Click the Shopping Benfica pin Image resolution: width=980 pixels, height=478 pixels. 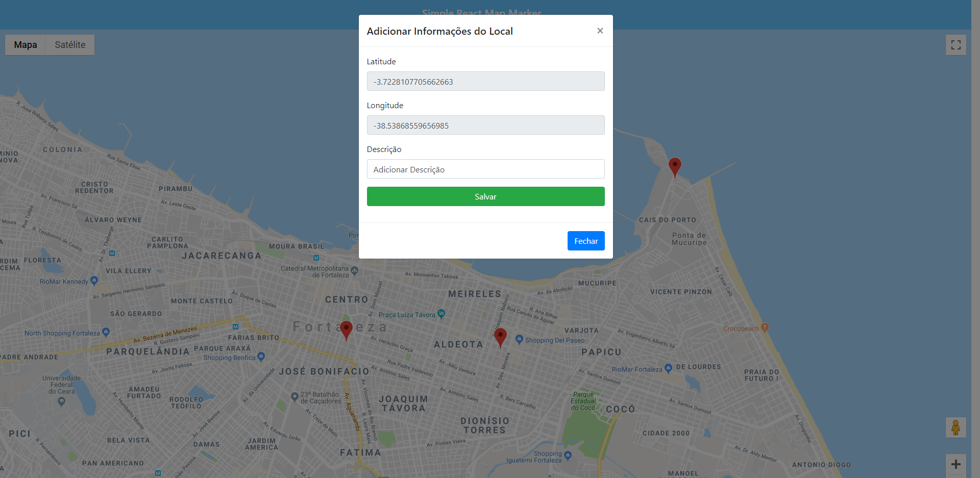point(261,357)
